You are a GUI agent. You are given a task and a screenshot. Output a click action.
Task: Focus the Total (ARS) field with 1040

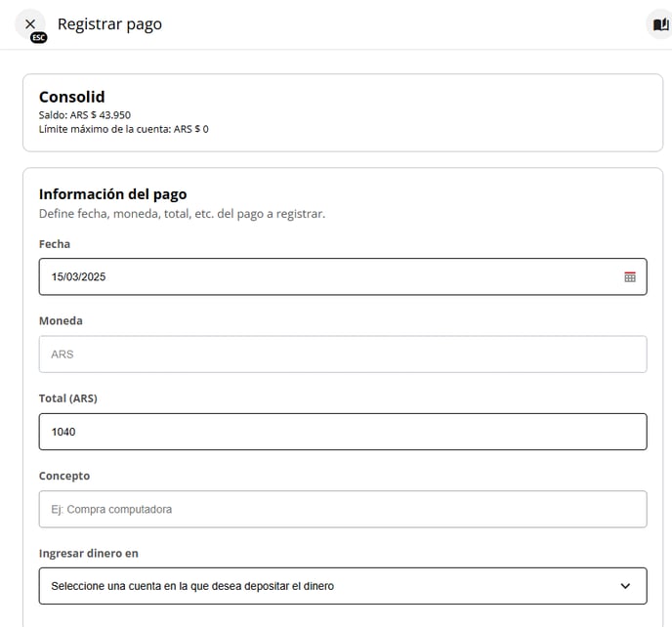point(342,432)
